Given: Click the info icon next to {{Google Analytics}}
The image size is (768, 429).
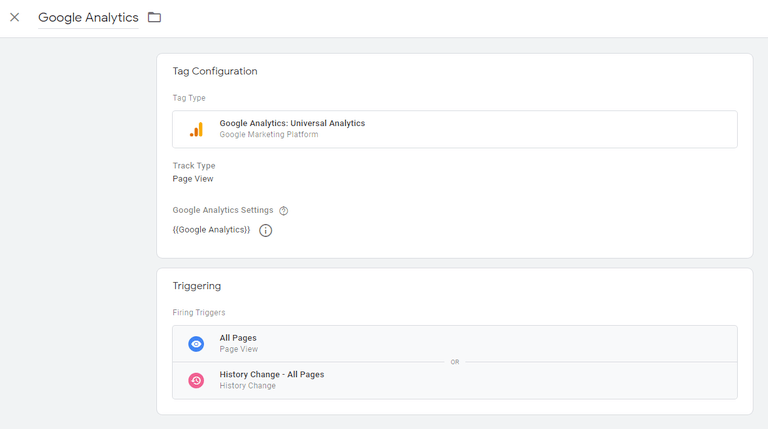Looking at the screenshot, I should coord(265,230).
